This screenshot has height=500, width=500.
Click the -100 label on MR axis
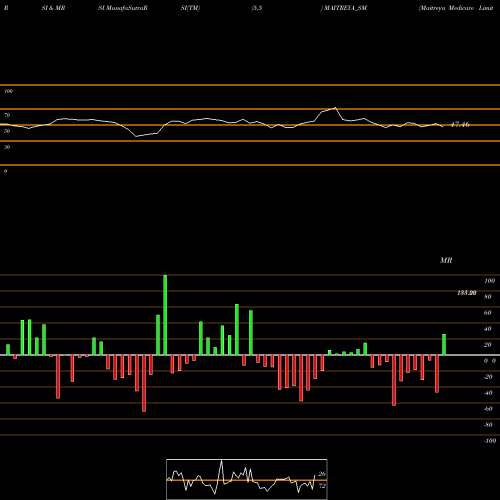pyautogui.click(x=490, y=441)
